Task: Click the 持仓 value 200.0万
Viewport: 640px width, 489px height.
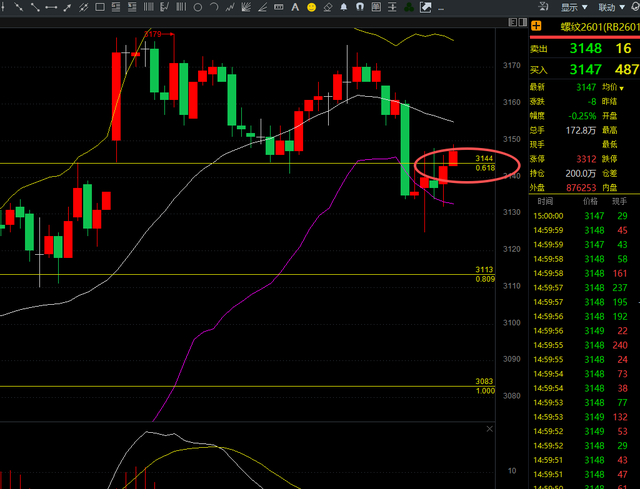Action: click(581, 173)
